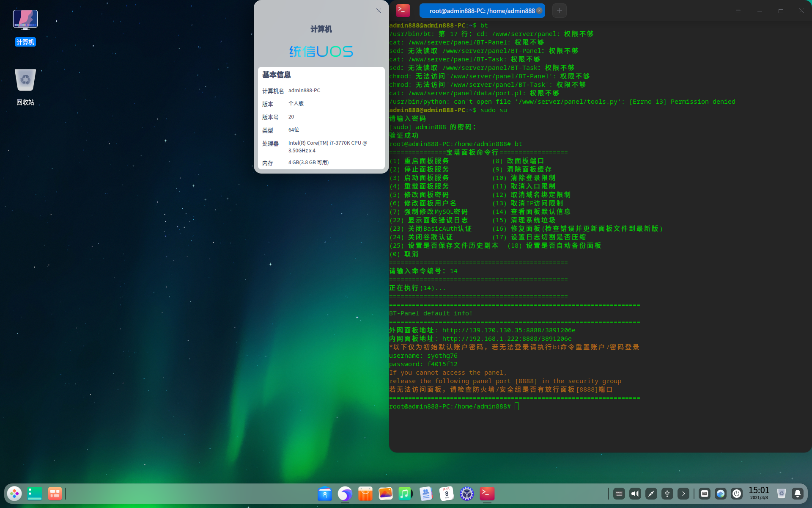Open the notification bell icon
This screenshot has width=812, height=508.
tap(798, 494)
